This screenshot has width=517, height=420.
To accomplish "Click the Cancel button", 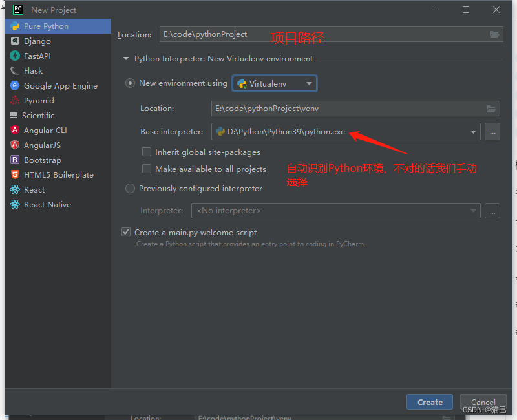I will (x=483, y=402).
